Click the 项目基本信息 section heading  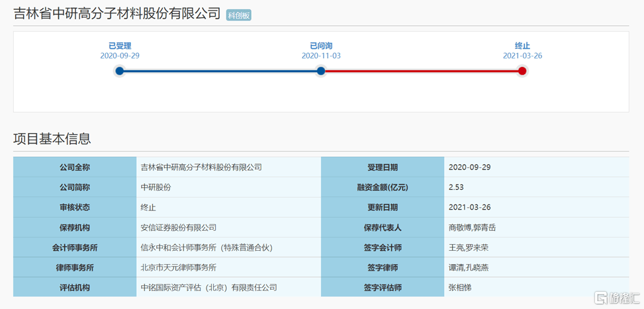tap(52, 139)
